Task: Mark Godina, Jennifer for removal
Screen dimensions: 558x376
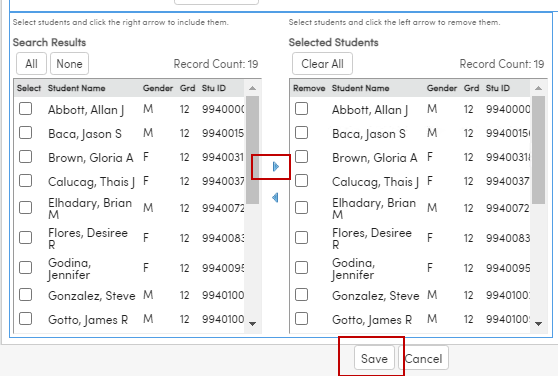Action: pyautogui.click(x=301, y=268)
